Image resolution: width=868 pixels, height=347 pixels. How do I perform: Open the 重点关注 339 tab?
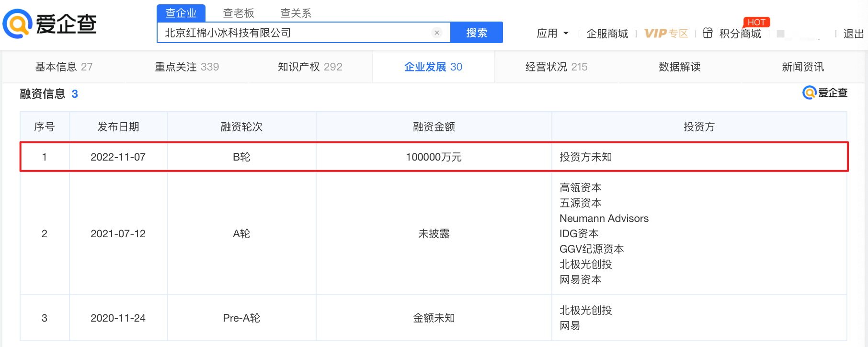tap(187, 67)
